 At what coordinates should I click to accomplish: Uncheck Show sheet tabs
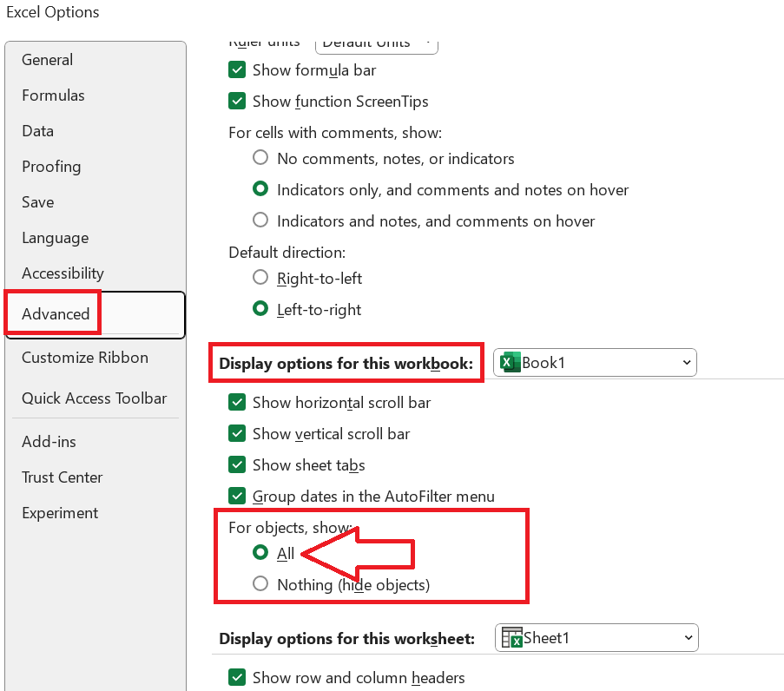coord(237,465)
